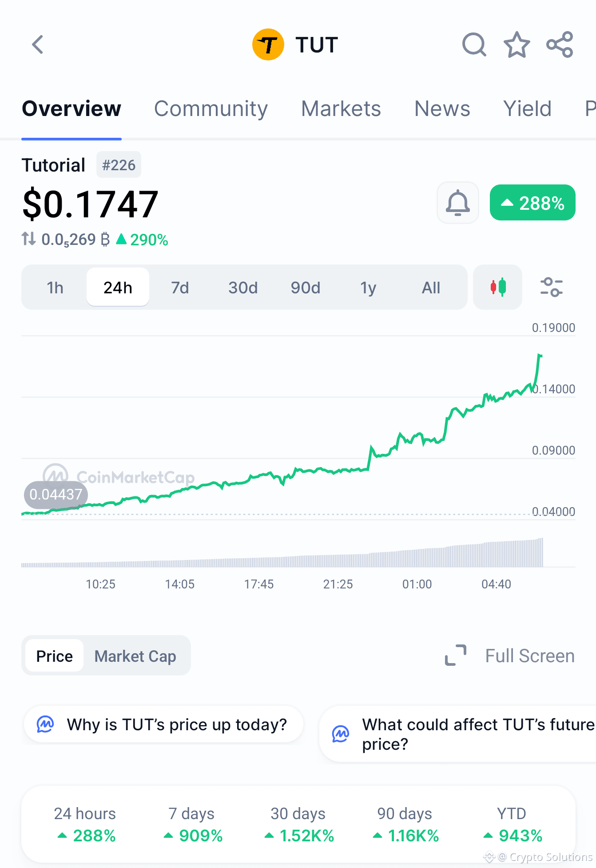
Task: Add TUT to watchlist via star icon
Action: pos(517,44)
